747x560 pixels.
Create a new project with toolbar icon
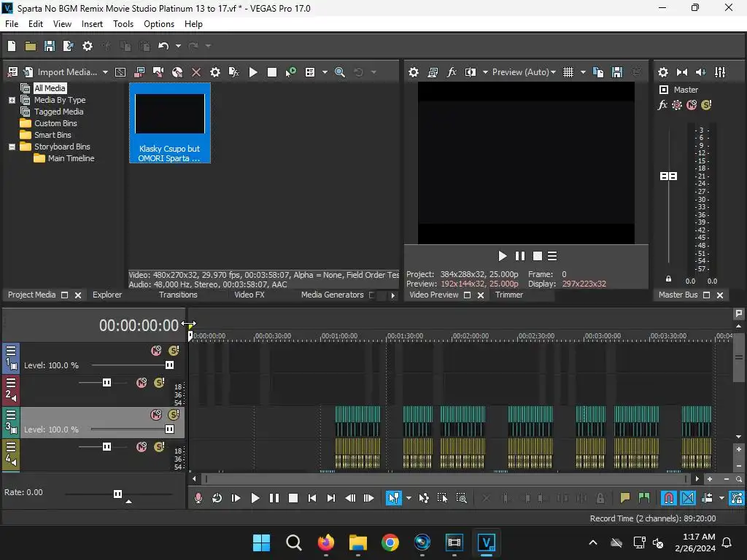coord(12,46)
